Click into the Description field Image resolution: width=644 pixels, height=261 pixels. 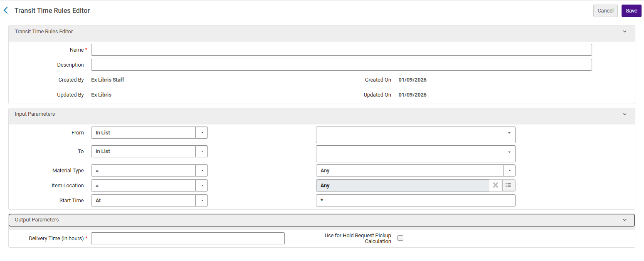[341, 65]
